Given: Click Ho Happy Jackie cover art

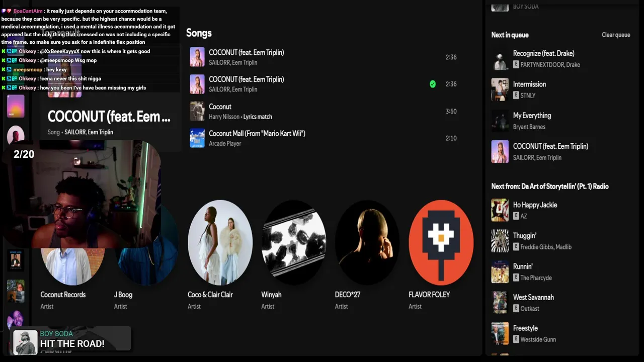Looking at the screenshot, I should coord(500,210).
